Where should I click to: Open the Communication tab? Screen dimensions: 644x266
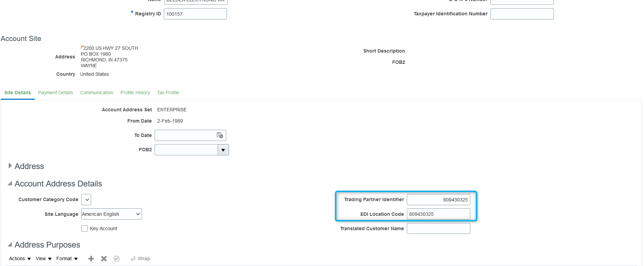97,93
